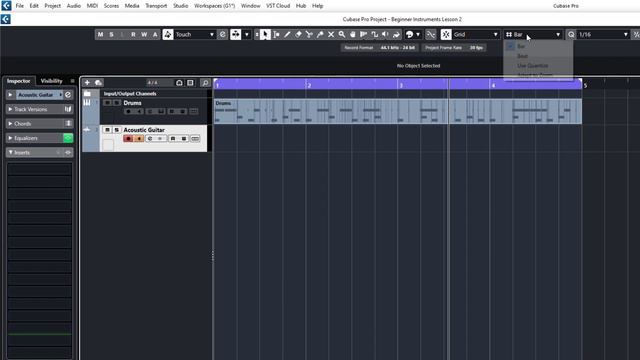Select the Comp hand tool

tap(353, 35)
